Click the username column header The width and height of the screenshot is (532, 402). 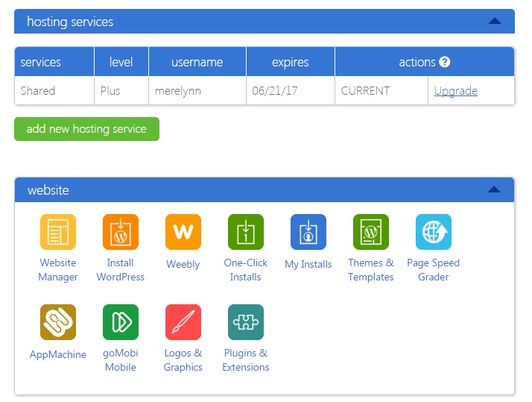[x=197, y=62]
